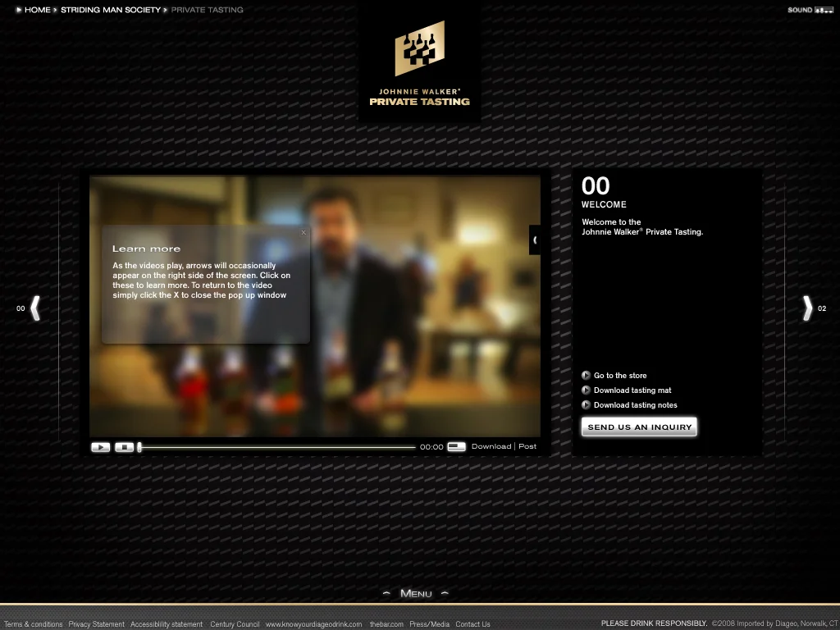The image size is (840, 630).
Task: Click arrow left of Menu label
Action: 386,593
